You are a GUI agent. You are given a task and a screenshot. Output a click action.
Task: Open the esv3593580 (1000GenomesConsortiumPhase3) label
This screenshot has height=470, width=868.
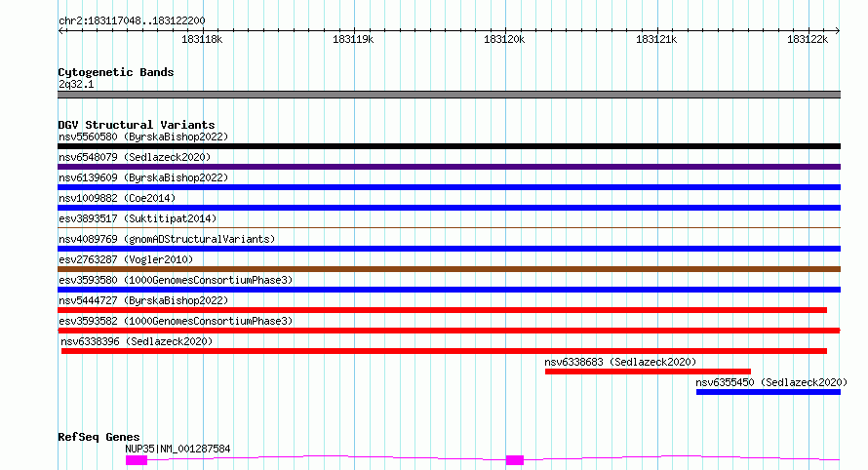click(x=176, y=280)
